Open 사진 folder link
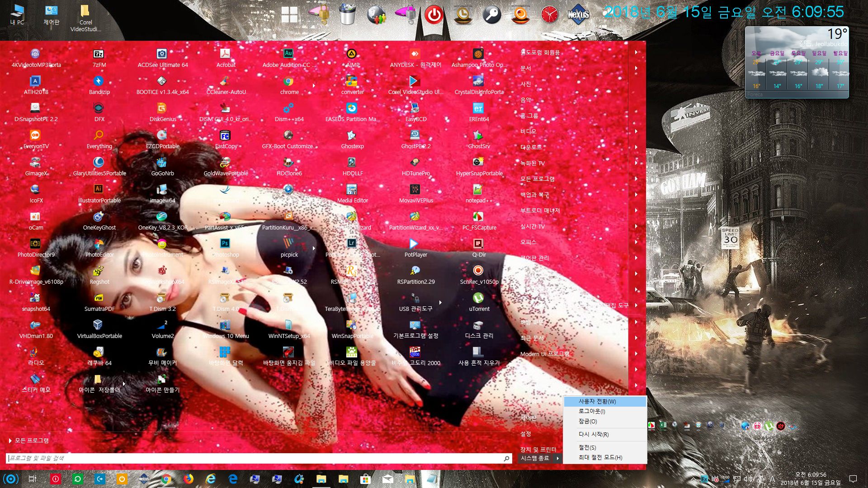Image resolution: width=868 pixels, height=488 pixels. point(525,84)
